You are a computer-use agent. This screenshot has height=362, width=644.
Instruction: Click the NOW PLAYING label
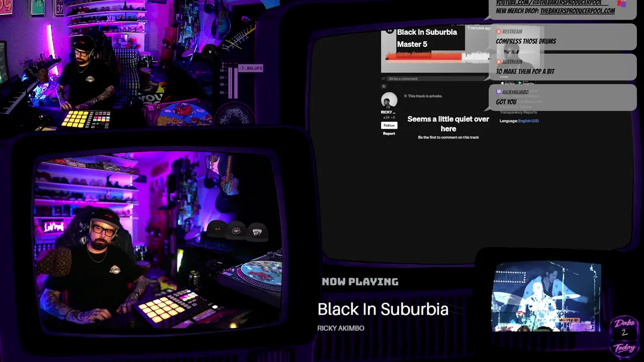(x=360, y=282)
